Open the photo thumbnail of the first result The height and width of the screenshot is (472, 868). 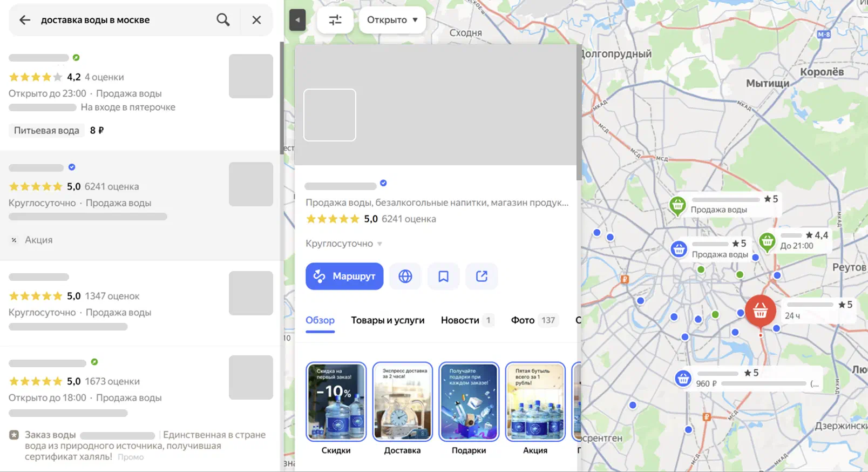point(251,76)
